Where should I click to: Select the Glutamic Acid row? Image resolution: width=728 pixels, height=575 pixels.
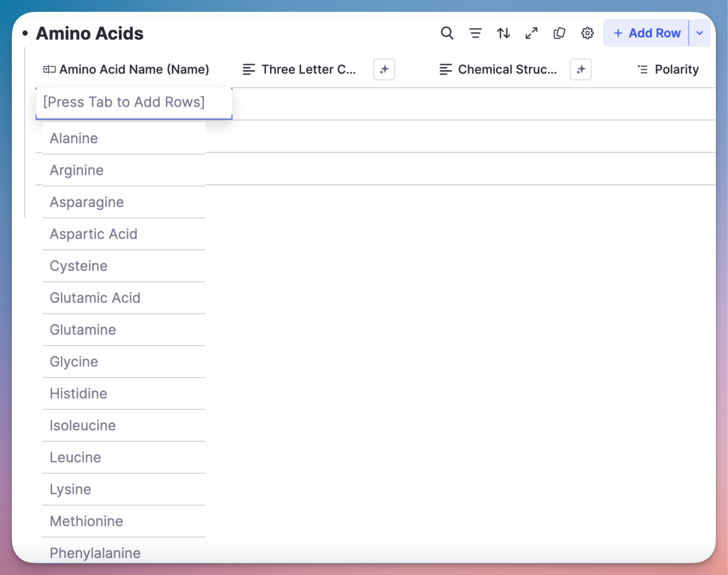pyautogui.click(x=95, y=298)
